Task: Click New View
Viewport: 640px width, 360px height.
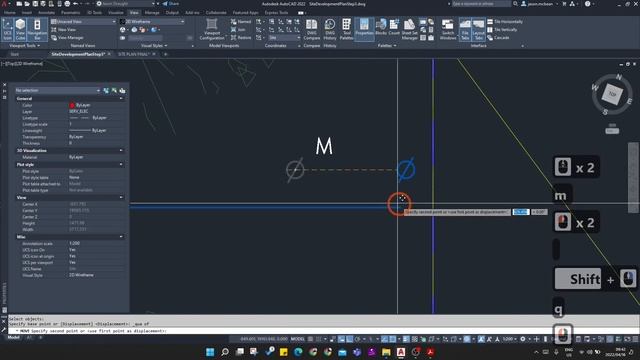Action: pyautogui.click(x=64, y=30)
